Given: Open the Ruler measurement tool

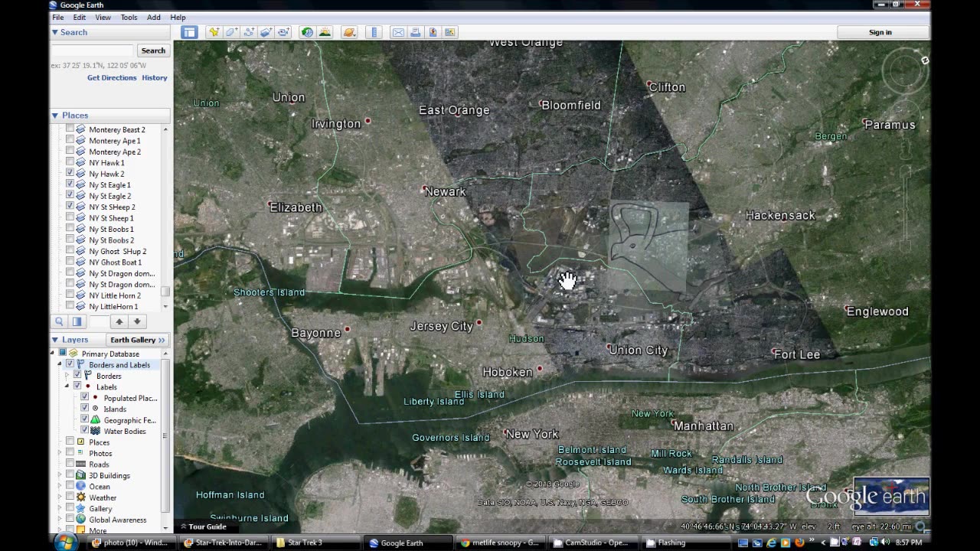Looking at the screenshot, I should click(x=374, y=32).
